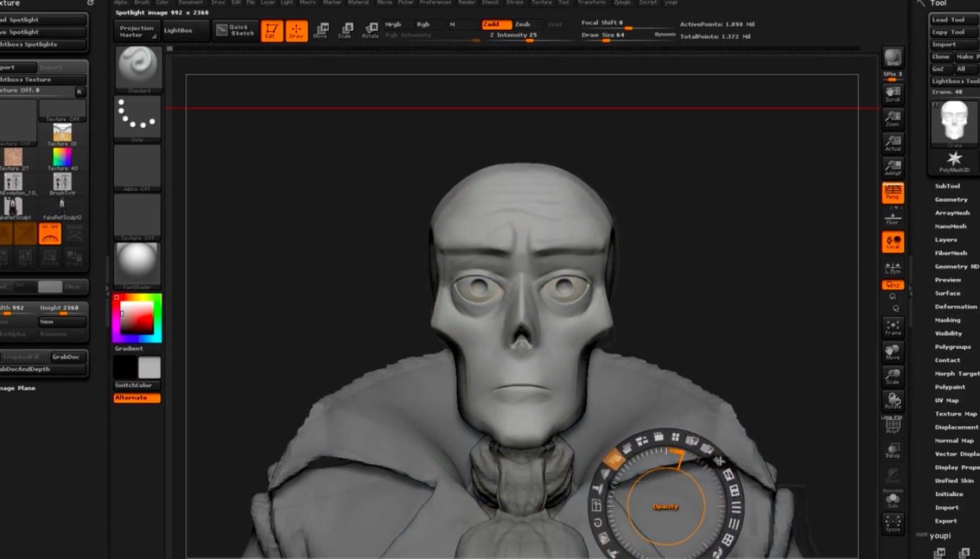Toggle Spotlight On/Off orange button

[x=49, y=234]
